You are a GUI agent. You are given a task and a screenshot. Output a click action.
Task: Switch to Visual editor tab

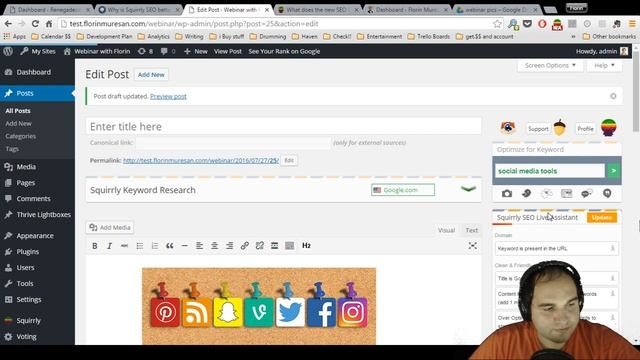point(446,230)
